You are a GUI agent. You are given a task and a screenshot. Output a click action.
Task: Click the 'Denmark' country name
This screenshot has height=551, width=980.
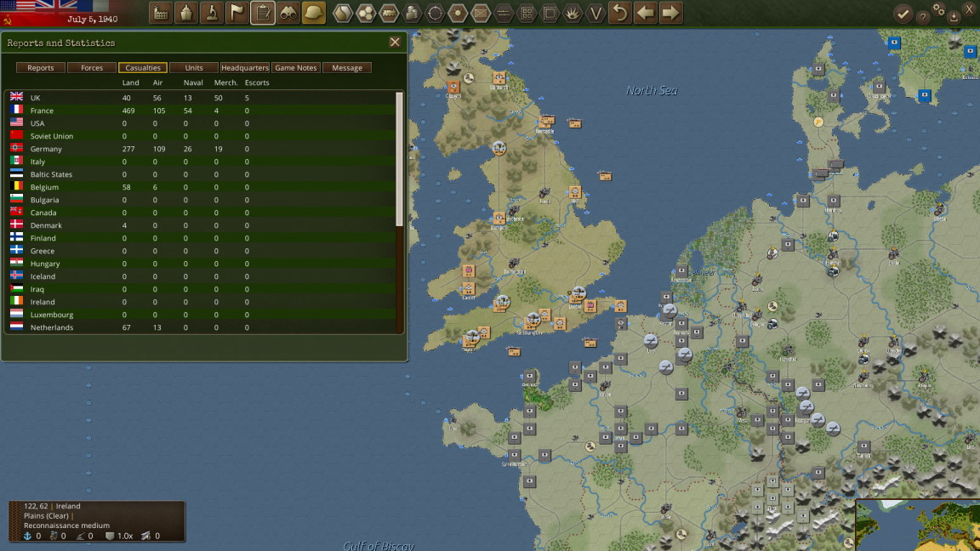click(x=46, y=225)
